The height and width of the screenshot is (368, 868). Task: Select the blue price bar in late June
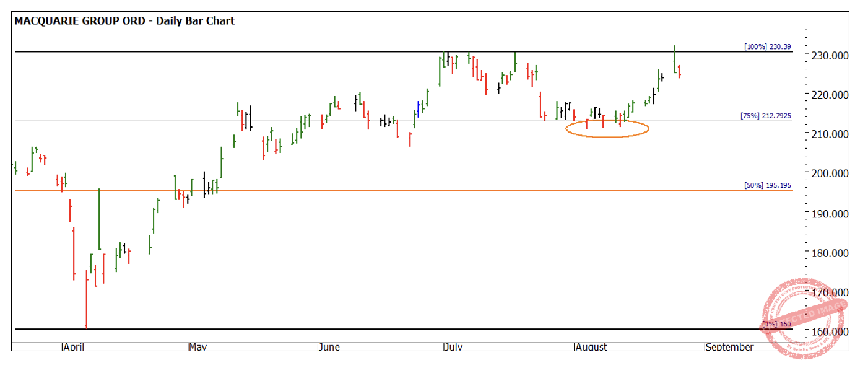tap(419, 110)
